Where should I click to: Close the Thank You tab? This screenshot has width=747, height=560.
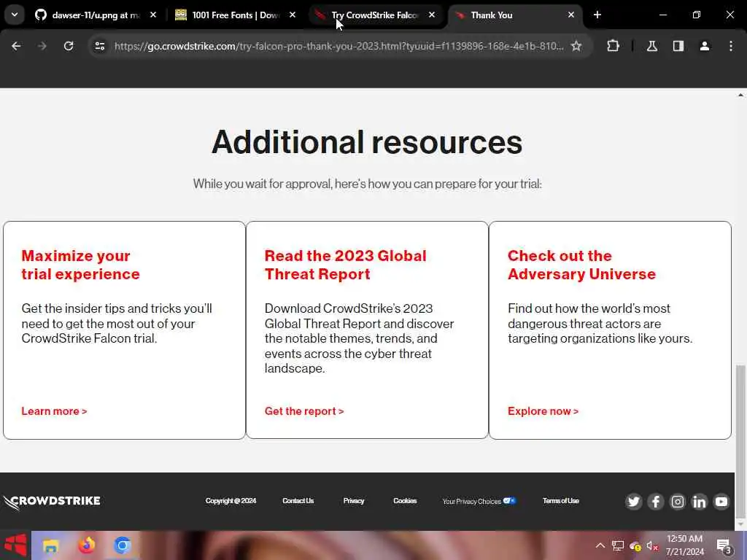tap(571, 15)
